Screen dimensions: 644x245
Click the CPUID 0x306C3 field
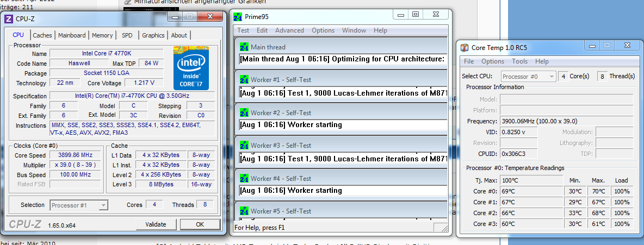pyautogui.click(x=519, y=154)
